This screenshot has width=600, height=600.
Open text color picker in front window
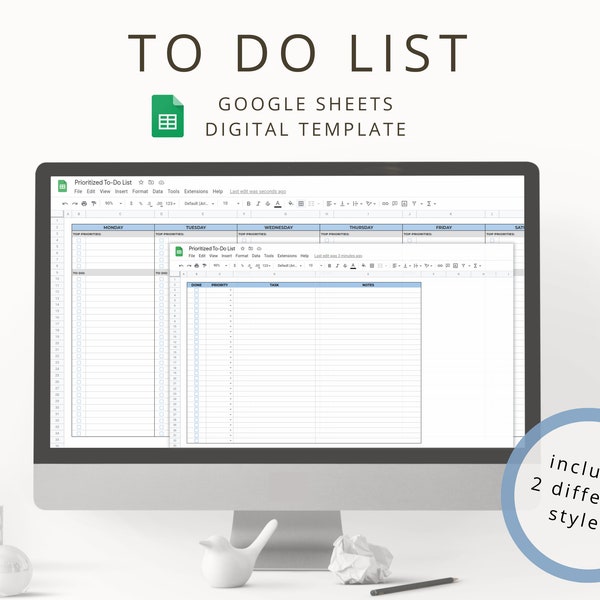pos(353,266)
